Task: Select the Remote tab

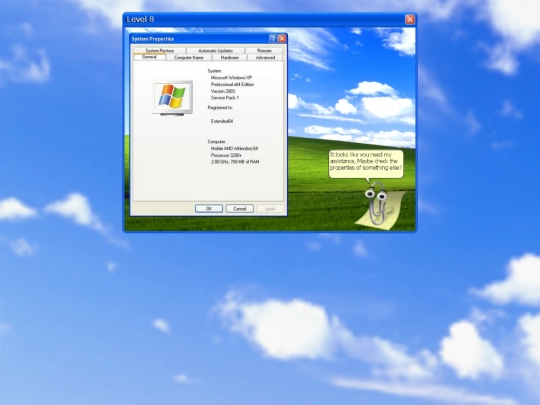Action: tap(264, 51)
